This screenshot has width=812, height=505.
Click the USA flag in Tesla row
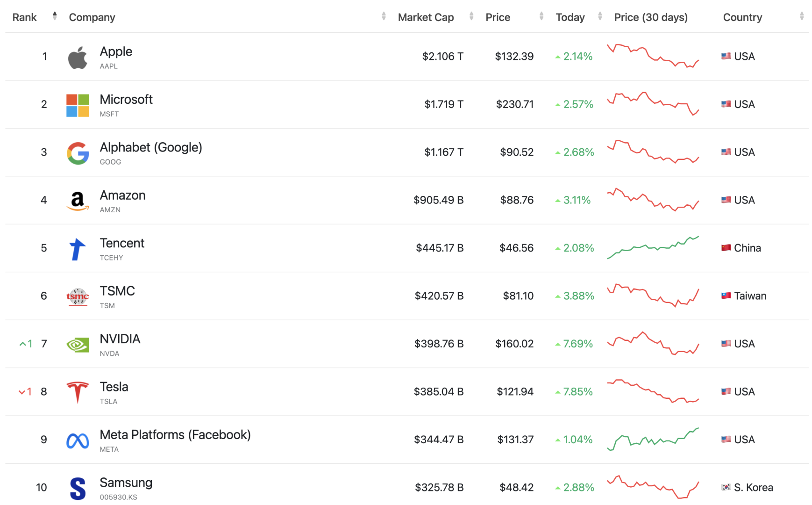pyautogui.click(x=726, y=391)
